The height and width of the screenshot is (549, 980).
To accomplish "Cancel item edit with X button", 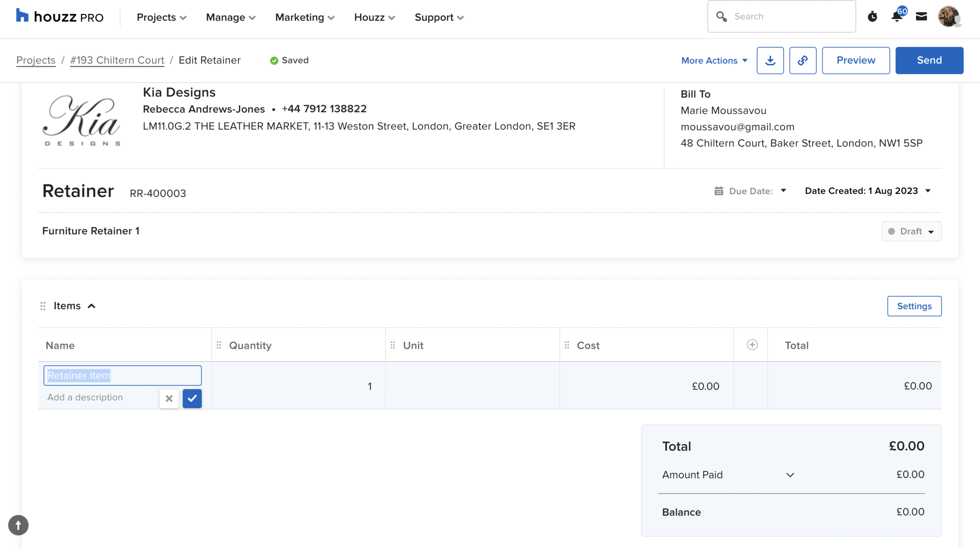I will click(169, 398).
